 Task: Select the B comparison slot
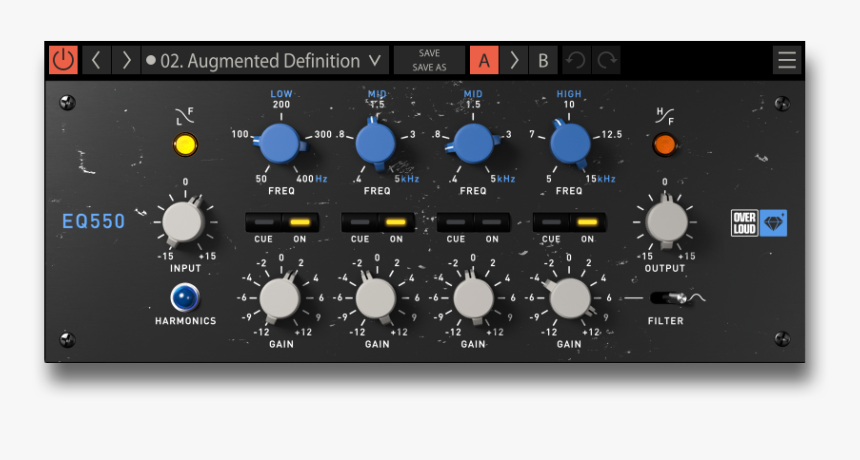(x=544, y=60)
